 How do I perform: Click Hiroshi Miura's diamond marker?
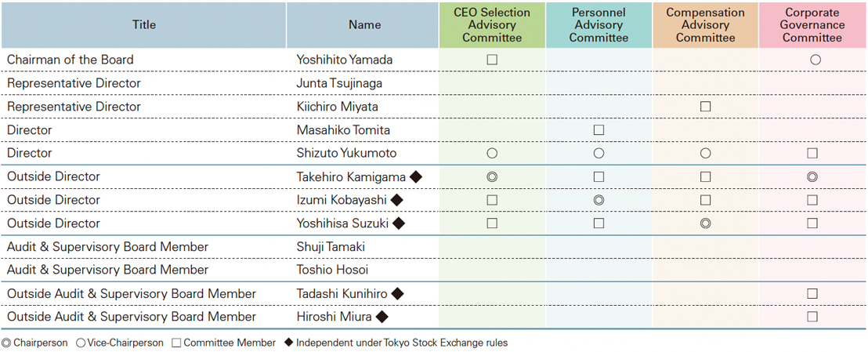[382, 317]
